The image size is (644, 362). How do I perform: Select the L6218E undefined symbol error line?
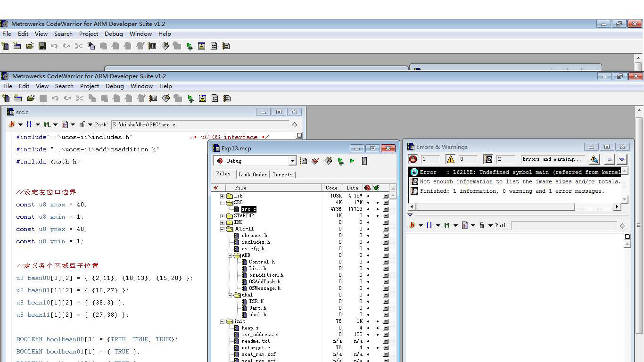click(x=514, y=172)
